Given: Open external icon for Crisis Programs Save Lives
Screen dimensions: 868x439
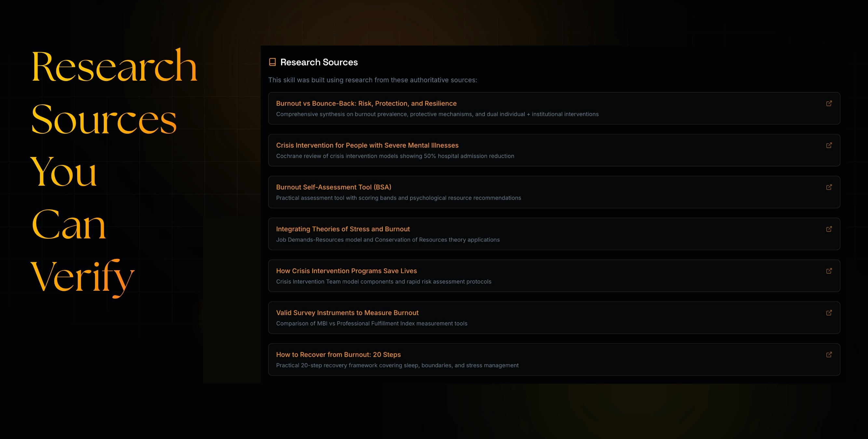Looking at the screenshot, I should 829,271.
